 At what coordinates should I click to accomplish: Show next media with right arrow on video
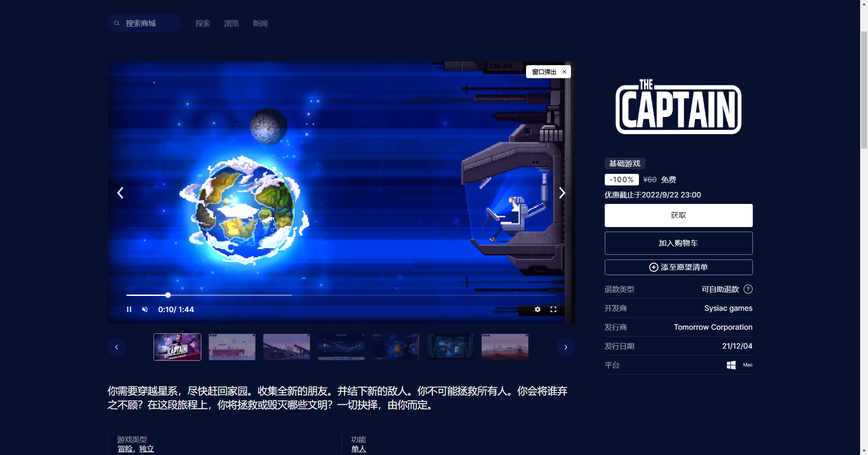pos(562,193)
